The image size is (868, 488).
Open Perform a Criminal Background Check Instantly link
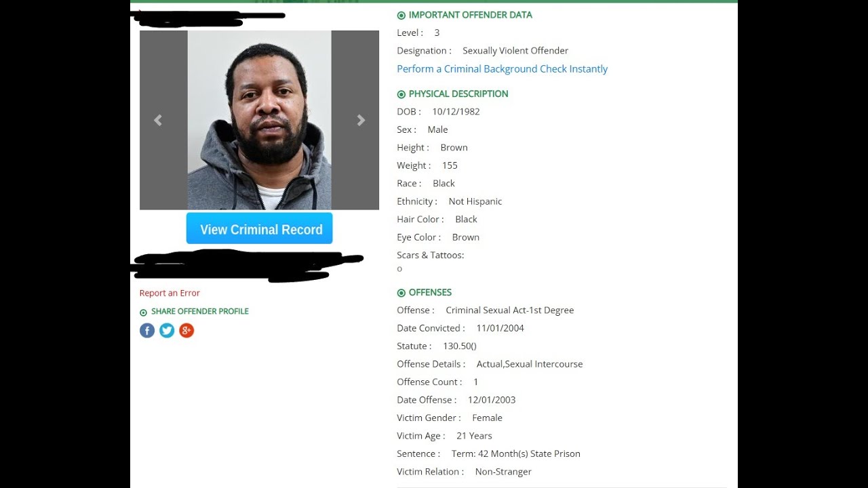[x=502, y=68]
